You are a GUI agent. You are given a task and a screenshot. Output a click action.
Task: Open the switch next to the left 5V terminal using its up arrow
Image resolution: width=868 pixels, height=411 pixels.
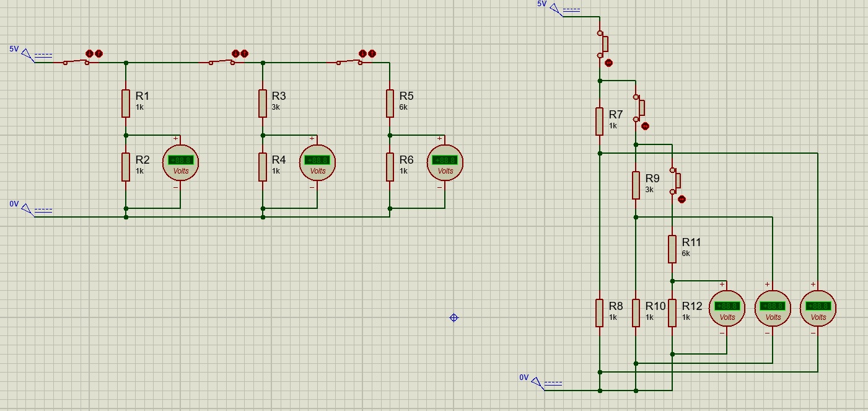point(99,54)
